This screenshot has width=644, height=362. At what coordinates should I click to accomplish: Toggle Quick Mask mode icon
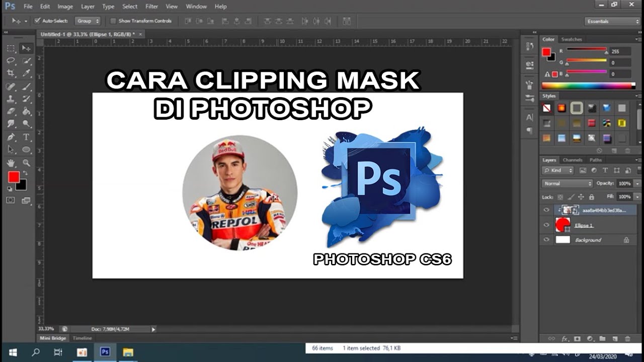(11, 200)
